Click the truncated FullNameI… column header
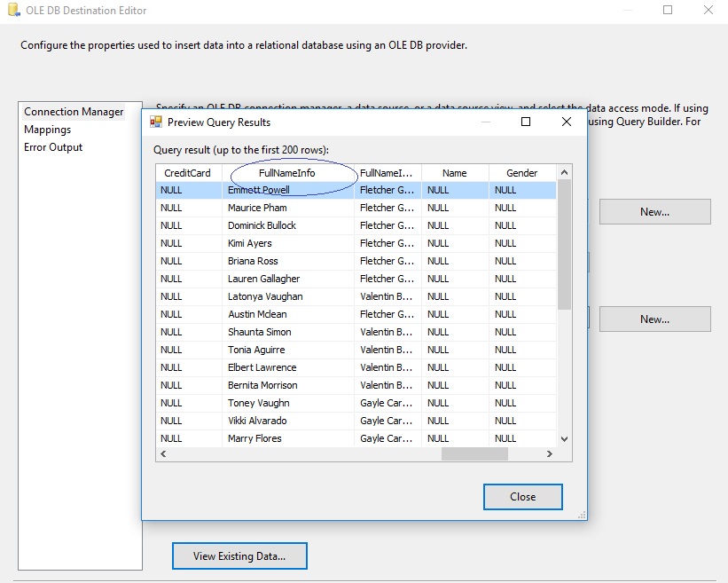 [x=387, y=173]
